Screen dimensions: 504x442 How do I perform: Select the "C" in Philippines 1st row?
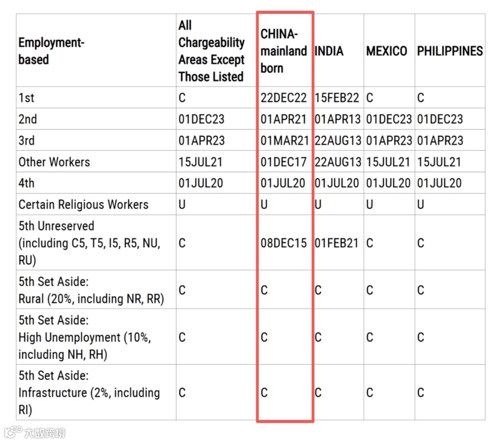click(421, 98)
